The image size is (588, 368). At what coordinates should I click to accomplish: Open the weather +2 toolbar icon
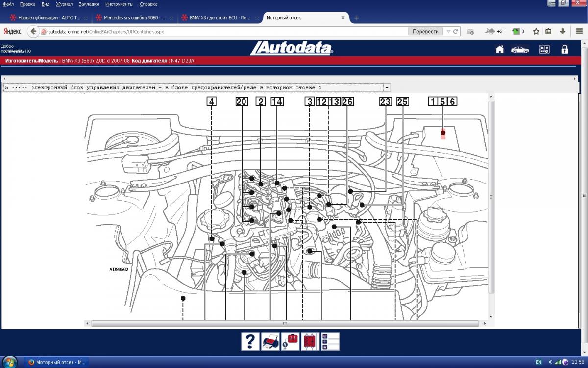point(494,31)
